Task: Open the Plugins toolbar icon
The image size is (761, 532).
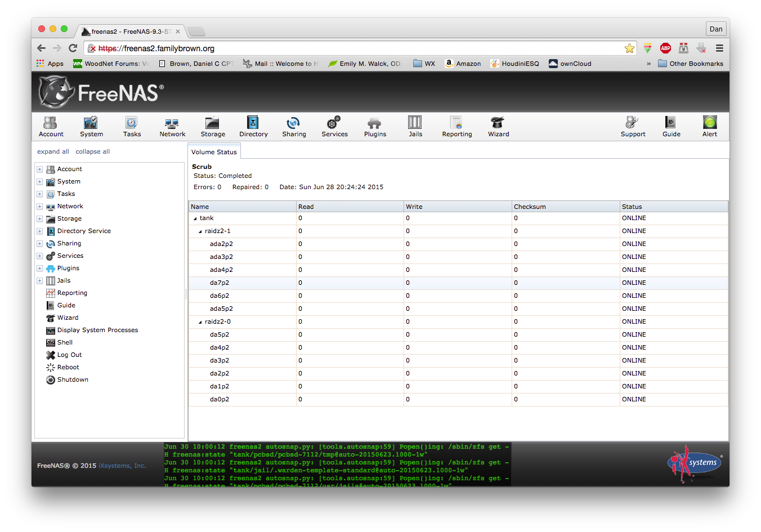Action: [375, 127]
